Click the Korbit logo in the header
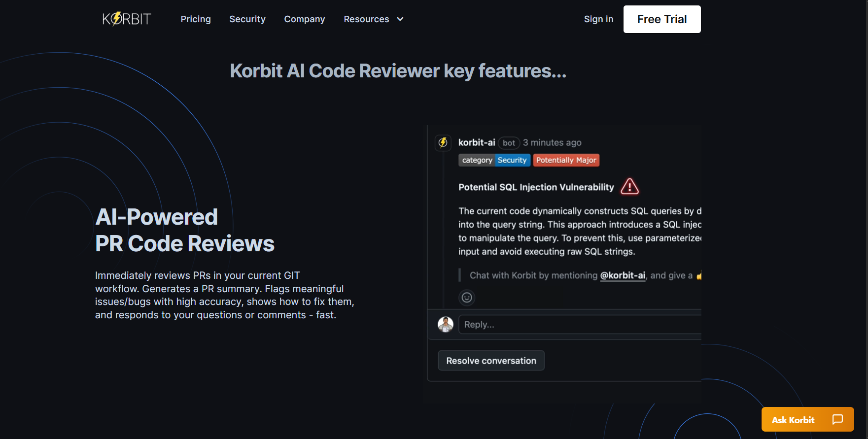Viewport: 868px width, 439px height. 127,19
